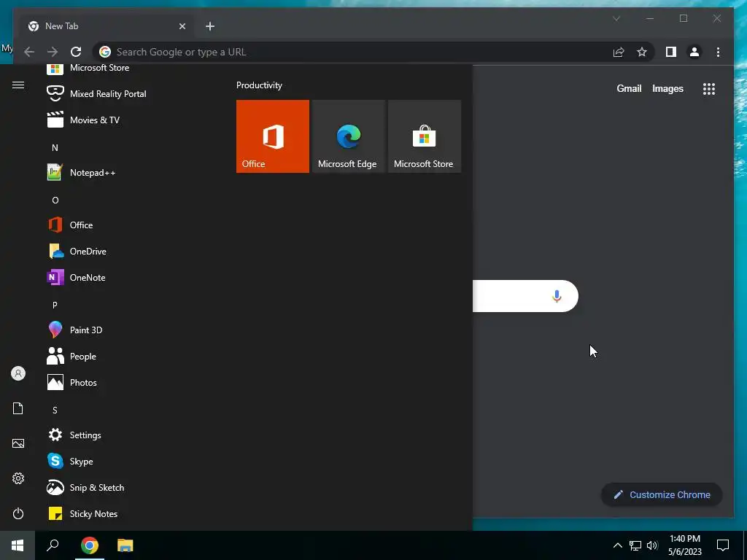The width and height of the screenshot is (747, 560).
Task: Open the Images link
Action: pyautogui.click(x=667, y=88)
